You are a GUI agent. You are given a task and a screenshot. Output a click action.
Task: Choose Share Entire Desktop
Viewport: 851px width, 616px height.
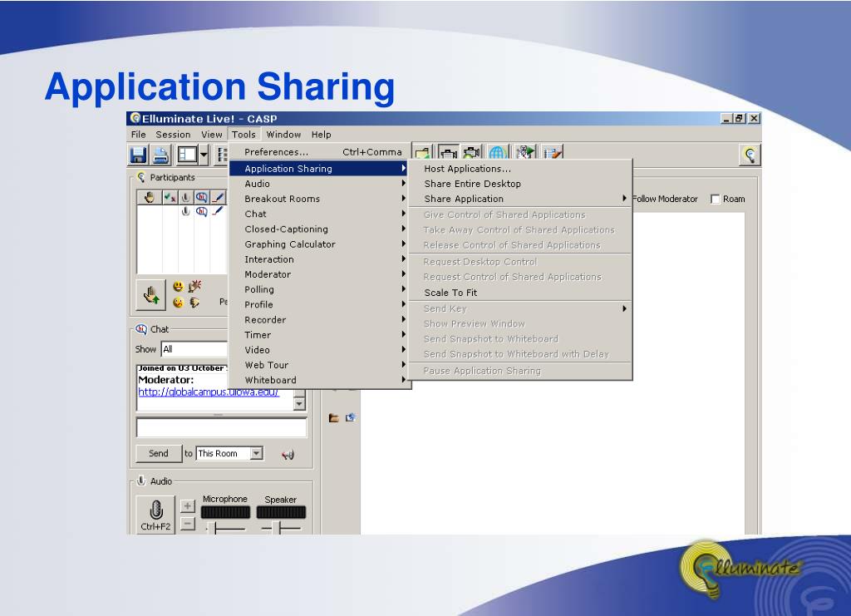coord(520,184)
